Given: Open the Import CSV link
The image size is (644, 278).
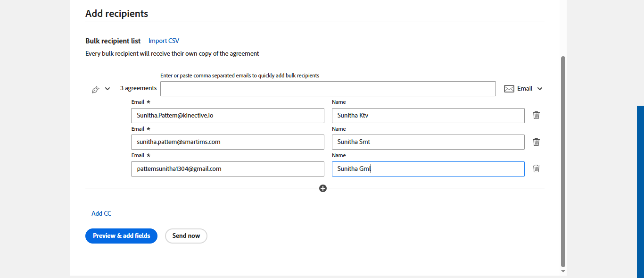Looking at the screenshot, I should tap(164, 41).
